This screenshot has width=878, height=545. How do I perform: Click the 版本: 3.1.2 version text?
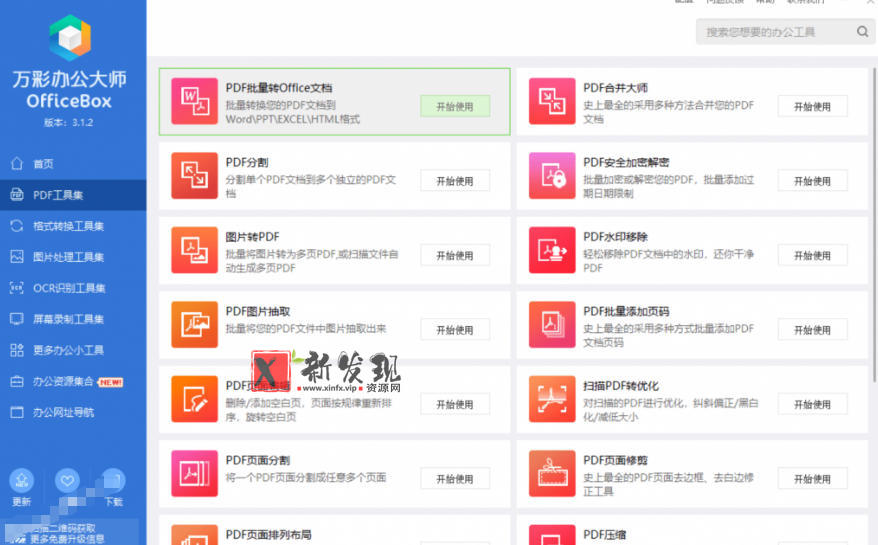[69, 123]
